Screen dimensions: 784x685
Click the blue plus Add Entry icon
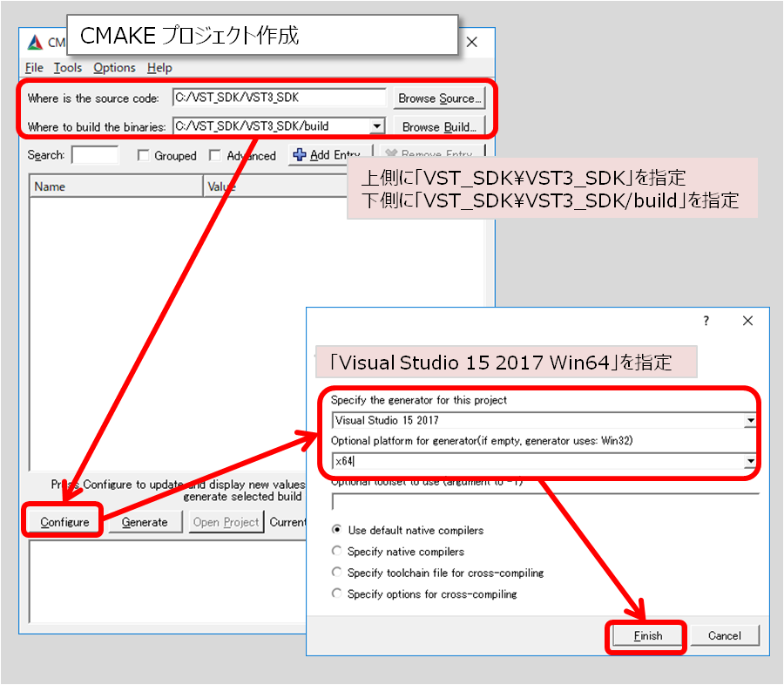(300, 155)
